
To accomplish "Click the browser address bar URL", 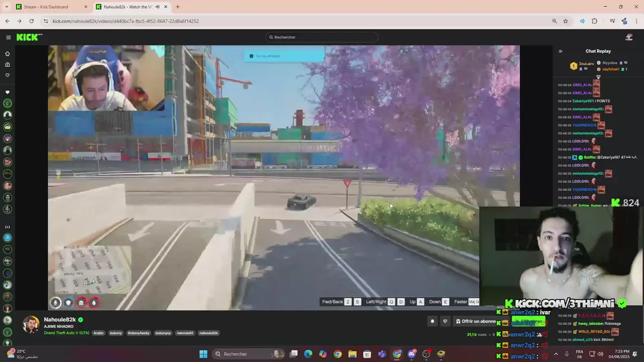I will [x=125, y=21].
